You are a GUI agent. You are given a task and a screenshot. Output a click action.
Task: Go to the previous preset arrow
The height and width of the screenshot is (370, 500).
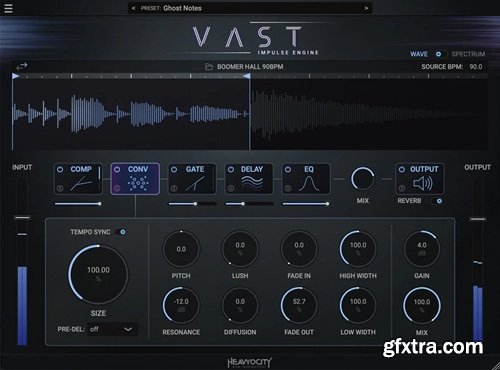(x=133, y=8)
